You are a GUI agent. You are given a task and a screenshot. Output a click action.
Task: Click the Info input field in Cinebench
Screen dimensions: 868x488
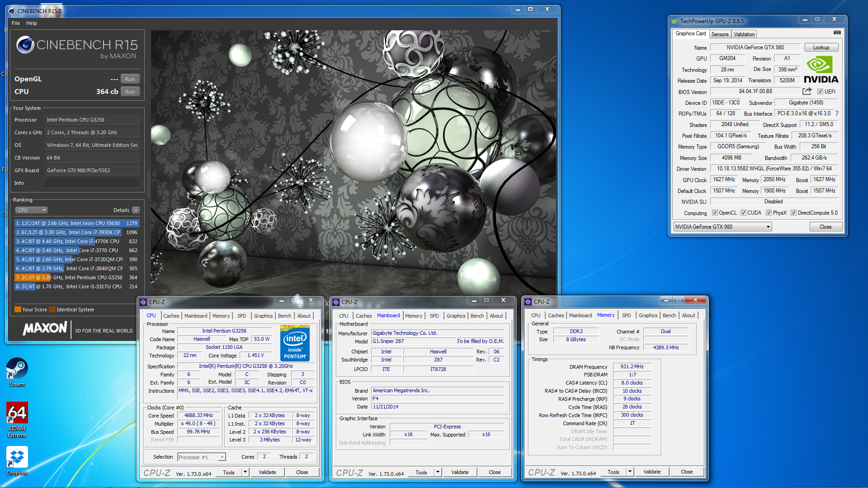point(92,183)
